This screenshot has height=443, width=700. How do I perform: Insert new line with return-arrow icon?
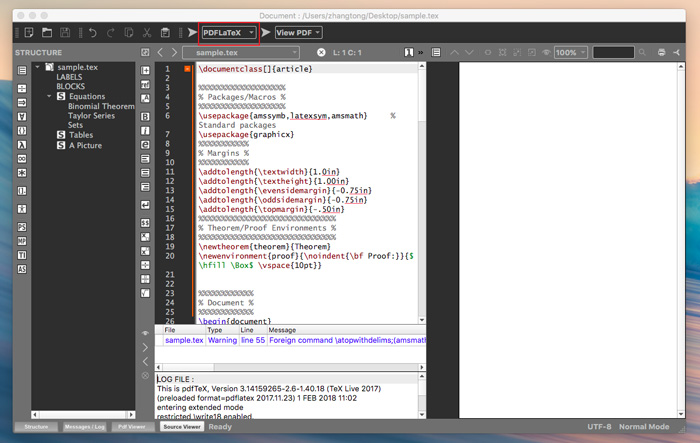[145, 205]
